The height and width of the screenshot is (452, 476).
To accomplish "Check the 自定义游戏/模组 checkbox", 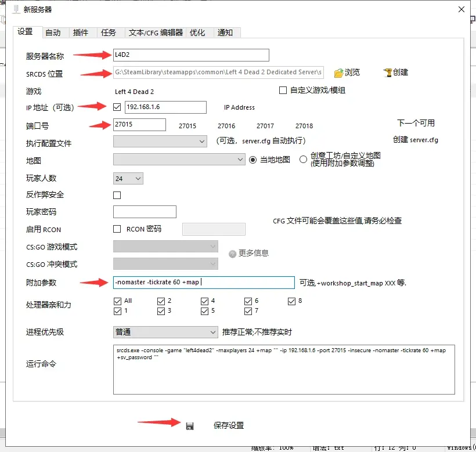I will coord(283,91).
